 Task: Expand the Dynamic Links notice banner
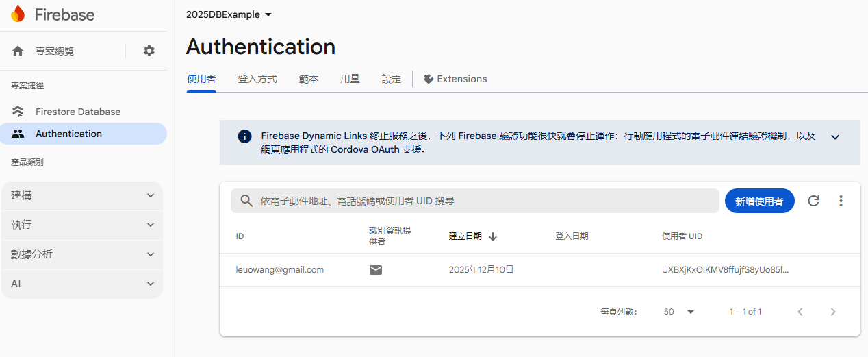coord(835,136)
